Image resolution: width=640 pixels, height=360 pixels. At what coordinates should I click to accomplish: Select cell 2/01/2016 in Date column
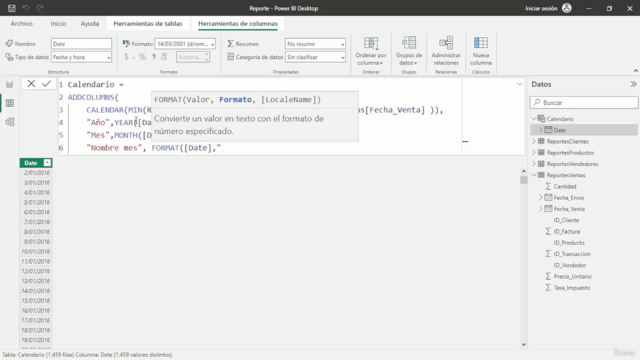click(x=36, y=173)
